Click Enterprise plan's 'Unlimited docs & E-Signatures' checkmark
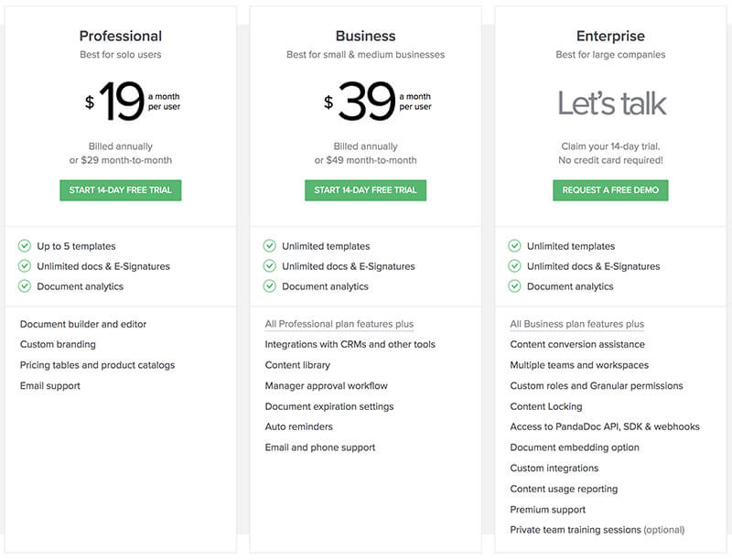 click(515, 266)
